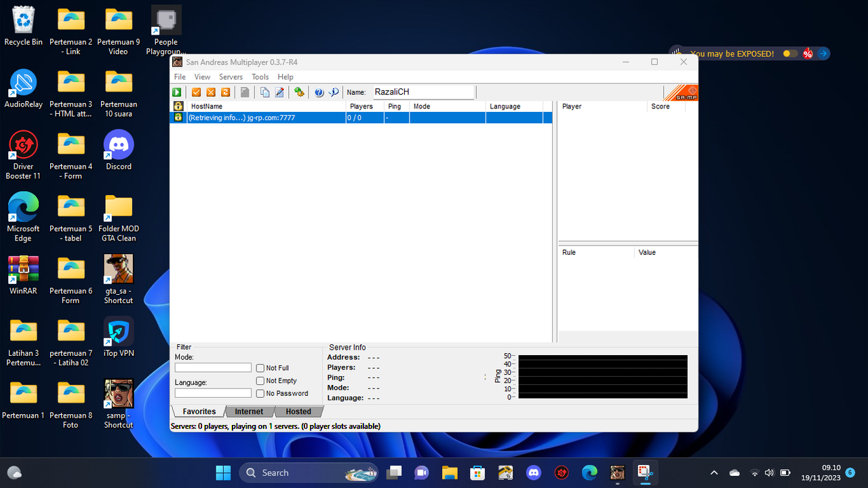
Task: Switch to the Hosted tab
Action: coord(298,411)
